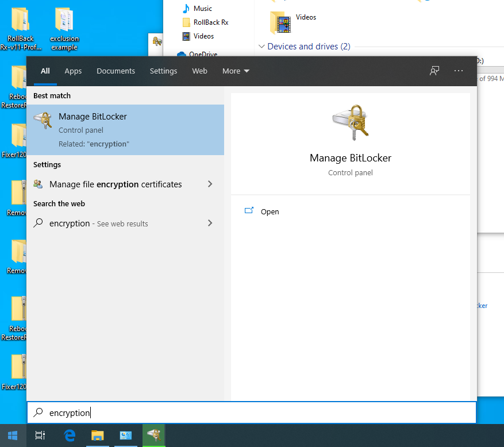Open the Windows Start button
The width and height of the screenshot is (504, 447).
(x=13, y=436)
